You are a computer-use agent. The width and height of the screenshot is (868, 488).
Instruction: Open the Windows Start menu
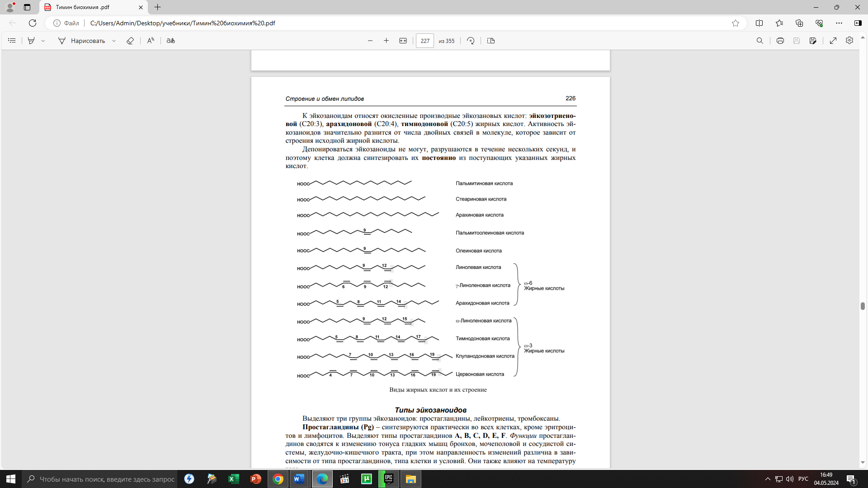[11, 479]
